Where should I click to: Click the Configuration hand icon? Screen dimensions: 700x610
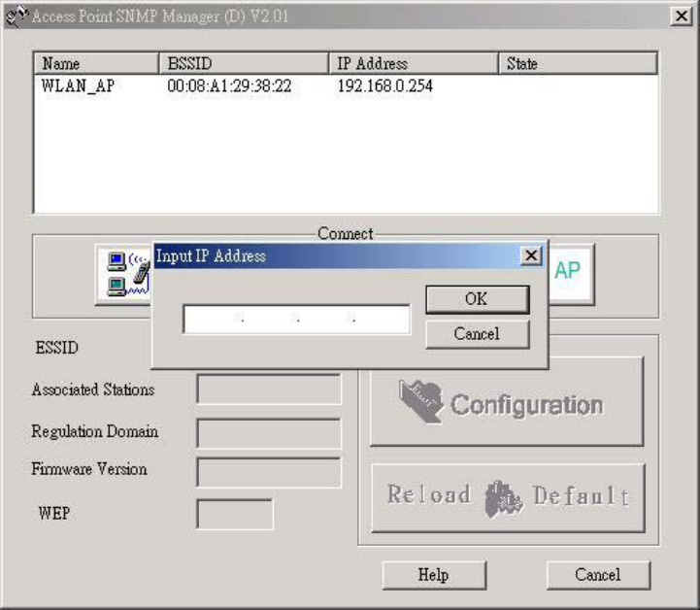coord(420,401)
